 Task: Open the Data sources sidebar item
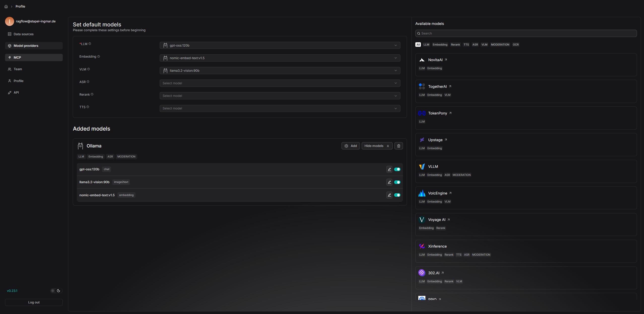pos(23,34)
